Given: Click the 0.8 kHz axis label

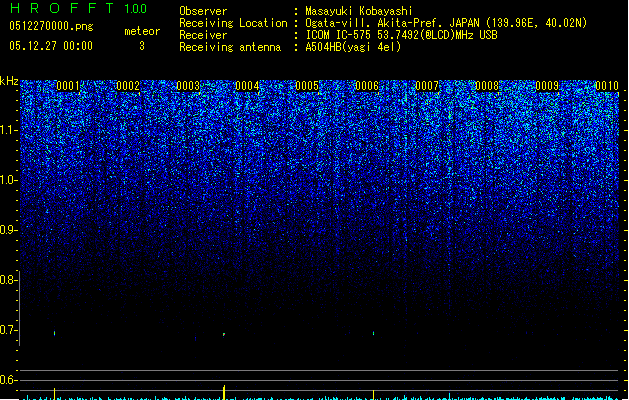Looking at the screenshot, I should pyautogui.click(x=8, y=280).
